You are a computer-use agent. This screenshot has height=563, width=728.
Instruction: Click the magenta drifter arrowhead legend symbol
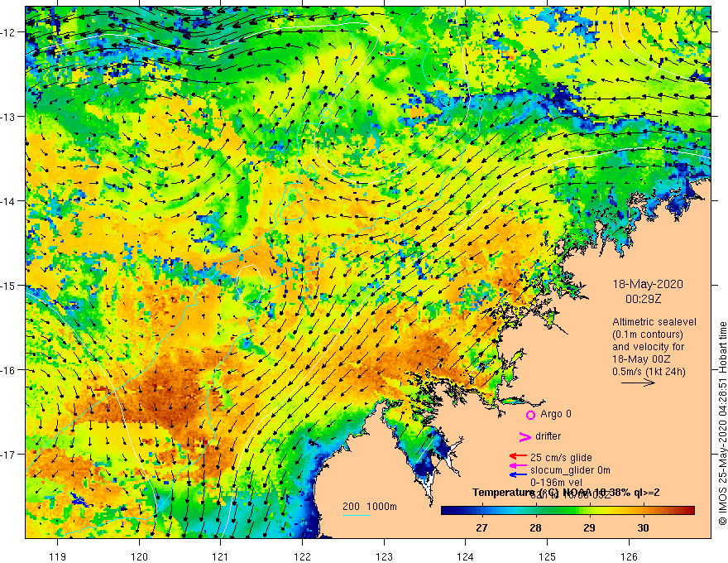pyautogui.click(x=525, y=436)
